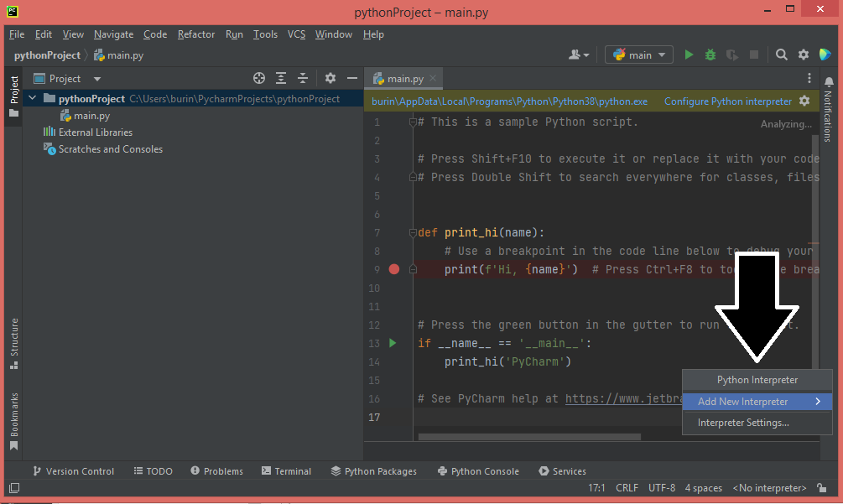
Task: Open Notifications bell sidebar
Action: pos(829,109)
